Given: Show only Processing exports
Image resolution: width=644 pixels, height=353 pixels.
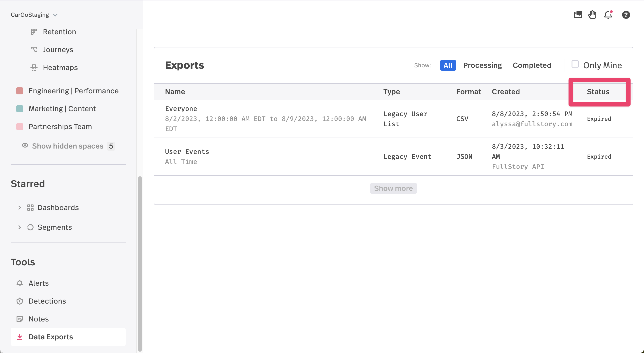Looking at the screenshot, I should (482, 65).
